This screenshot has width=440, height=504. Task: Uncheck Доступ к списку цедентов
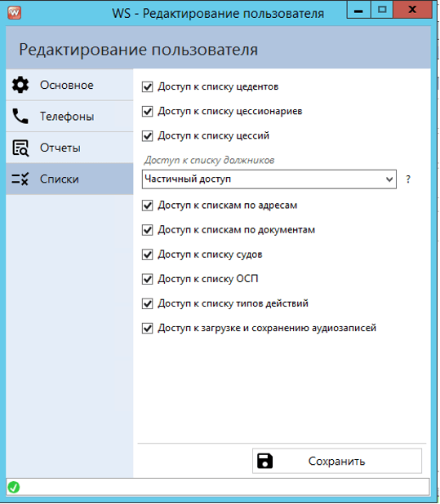147,86
